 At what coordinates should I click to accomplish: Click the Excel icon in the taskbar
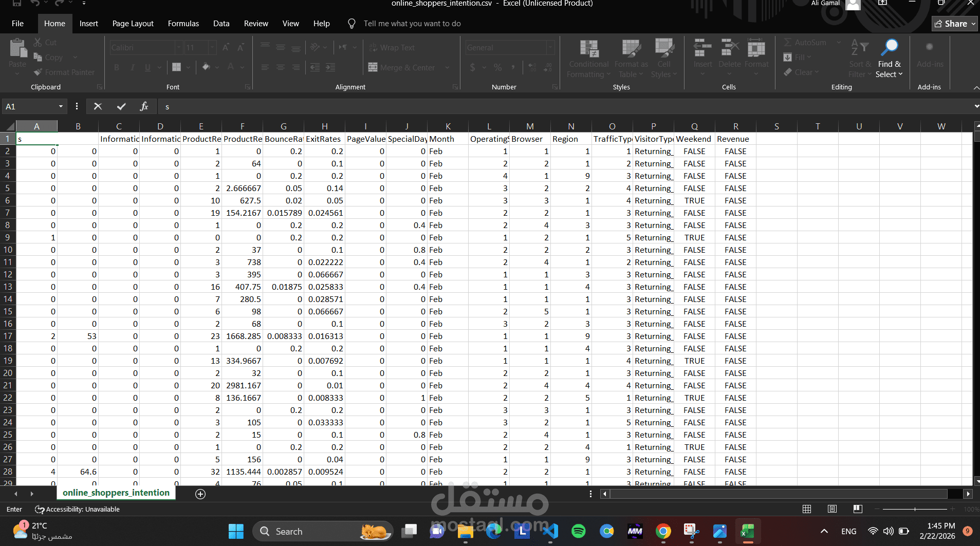pyautogui.click(x=748, y=531)
